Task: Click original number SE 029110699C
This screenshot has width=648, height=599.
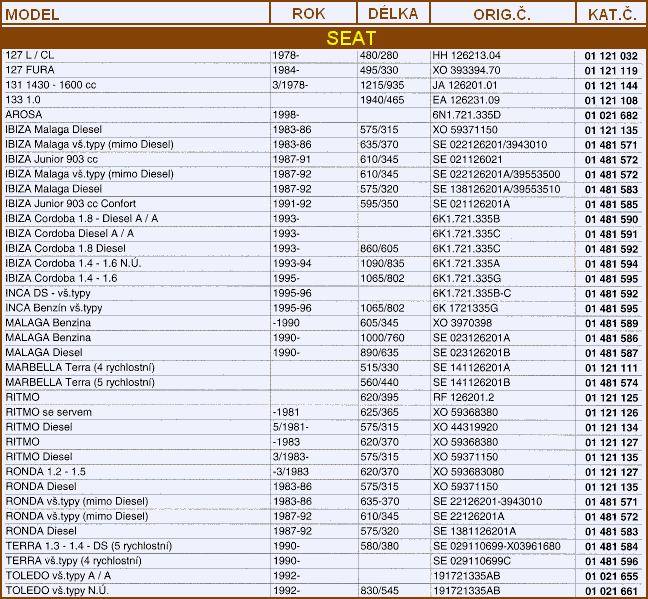Action: click(472, 561)
